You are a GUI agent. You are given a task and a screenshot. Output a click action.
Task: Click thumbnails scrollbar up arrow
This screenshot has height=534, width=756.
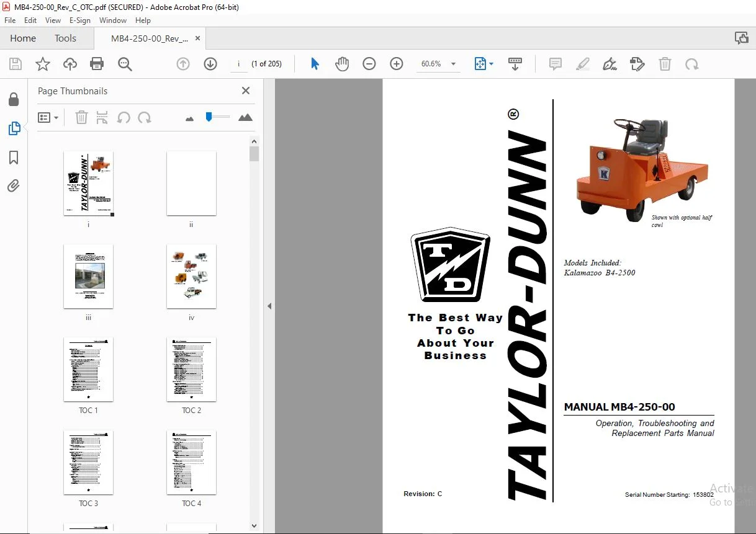coord(254,141)
